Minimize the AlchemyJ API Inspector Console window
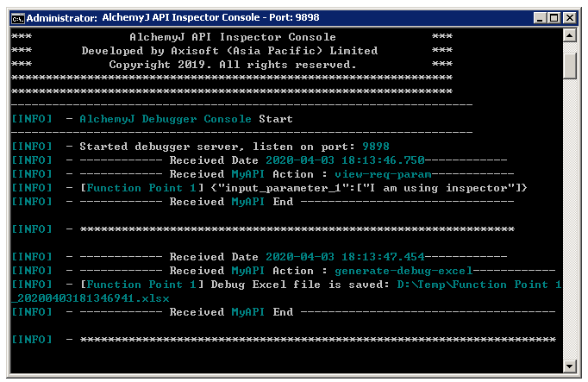The height and width of the screenshot is (382, 588). click(x=540, y=18)
